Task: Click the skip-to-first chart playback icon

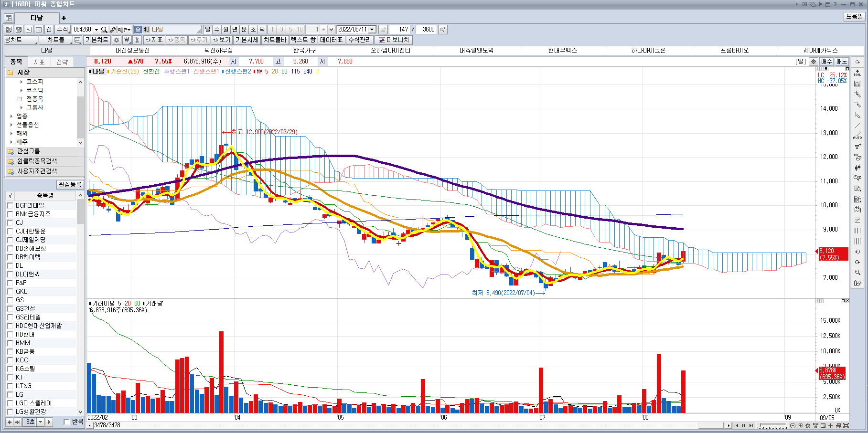Action: tap(736, 425)
